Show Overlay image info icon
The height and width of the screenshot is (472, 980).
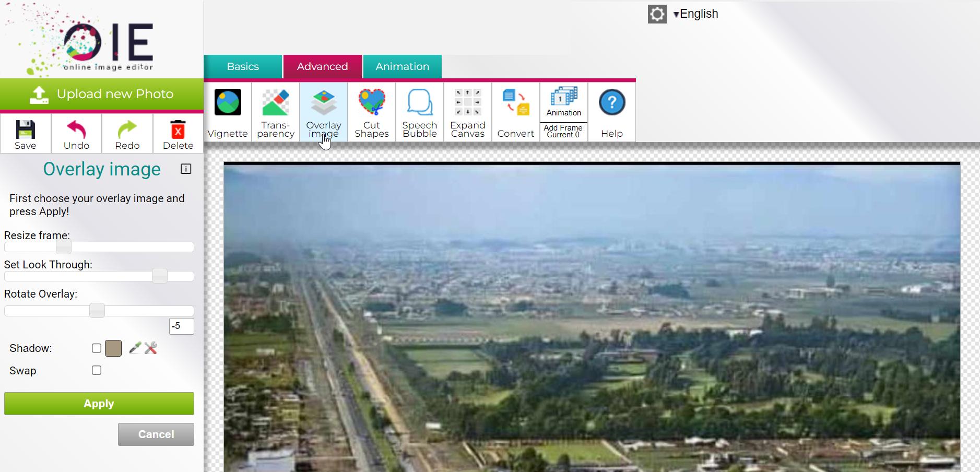[186, 169]
